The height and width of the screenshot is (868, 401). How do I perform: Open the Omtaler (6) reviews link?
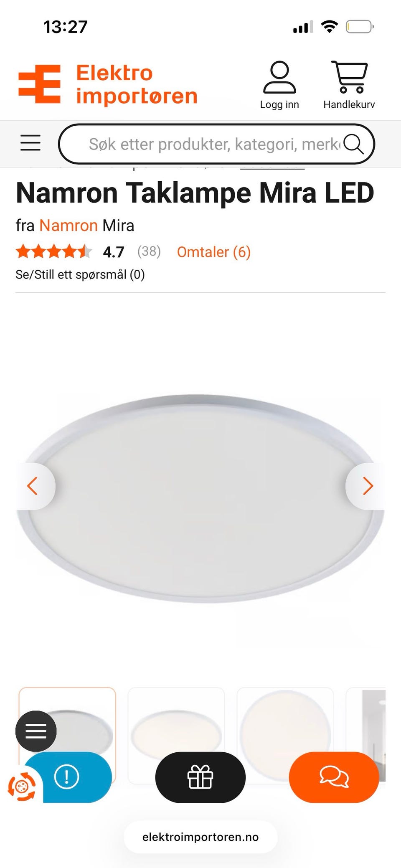pos(213,252)
